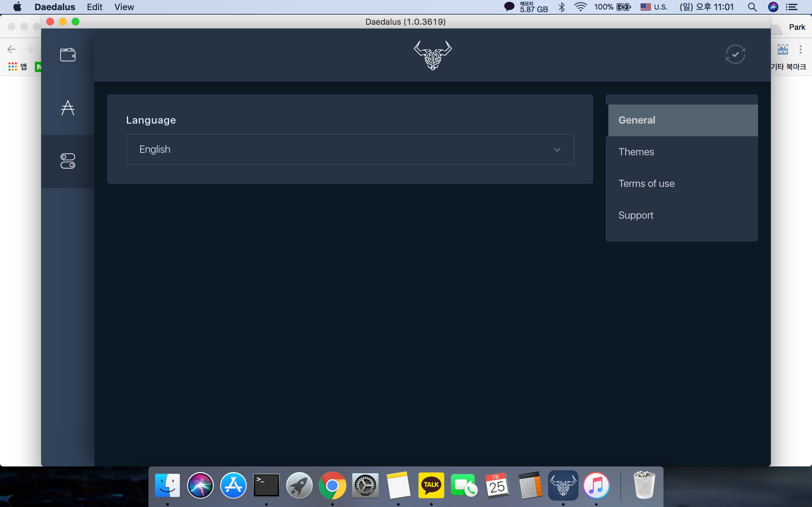Expand the Language dropdown chevron
This screenshot has width=812, height=507.
[557, 150]
